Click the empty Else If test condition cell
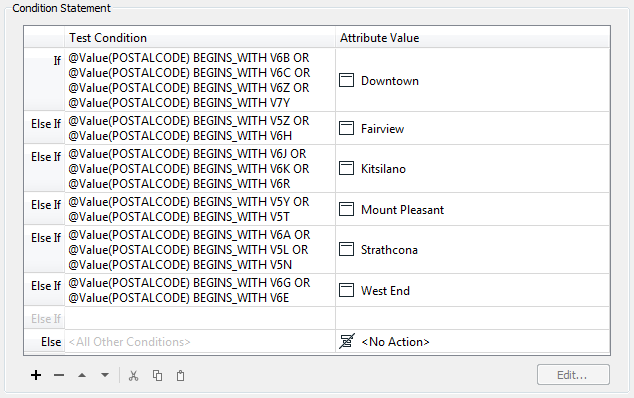 200,318
